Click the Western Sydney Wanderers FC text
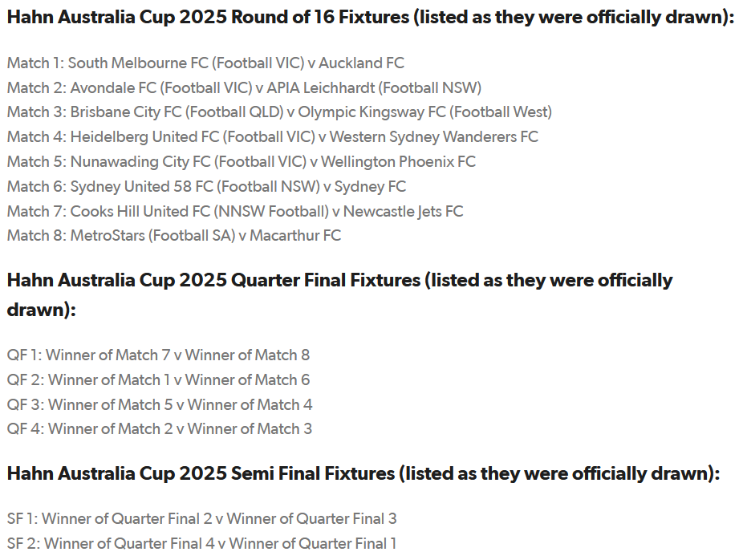This screenshot has width=739, height=560. pyautogui.click(x=433, y=137)
